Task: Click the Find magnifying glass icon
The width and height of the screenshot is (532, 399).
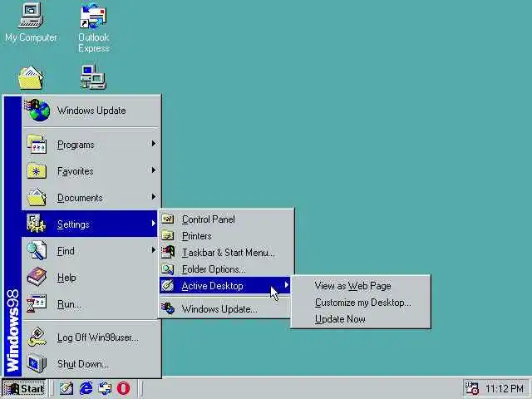Action: 37,250
